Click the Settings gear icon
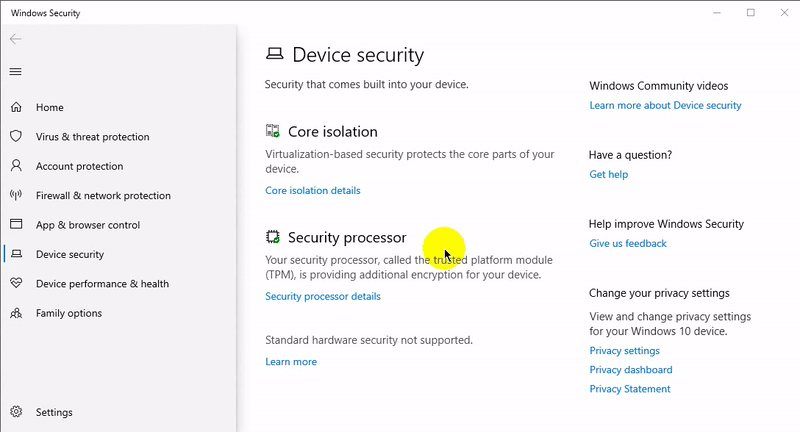The height and width of the screenshot is (432, 800). (x=16, y=412)
